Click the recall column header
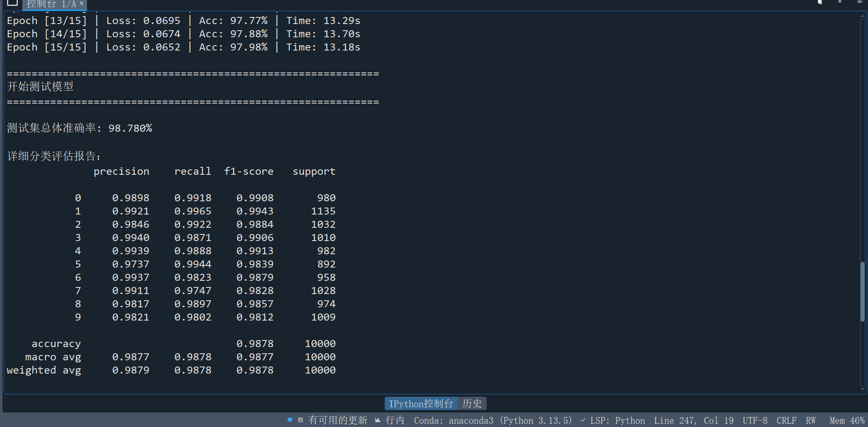Screen dimensions: 868x427 point(193,171)
